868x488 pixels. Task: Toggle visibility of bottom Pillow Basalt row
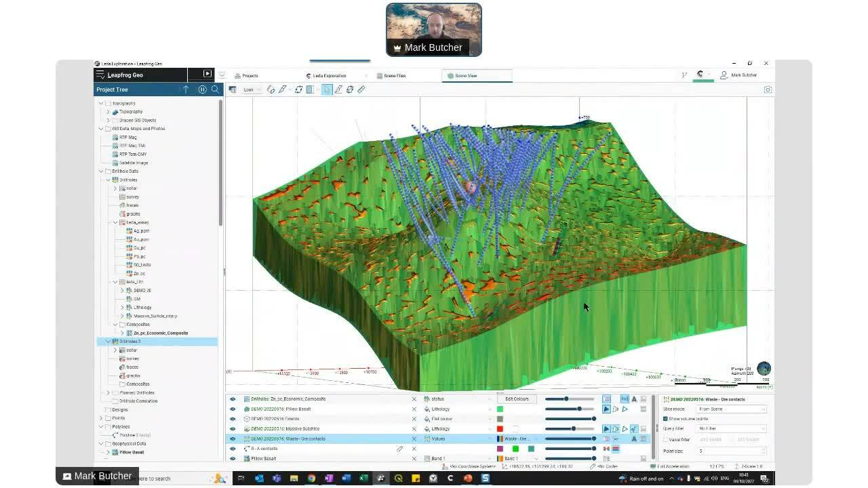click(x=233, y=459)
